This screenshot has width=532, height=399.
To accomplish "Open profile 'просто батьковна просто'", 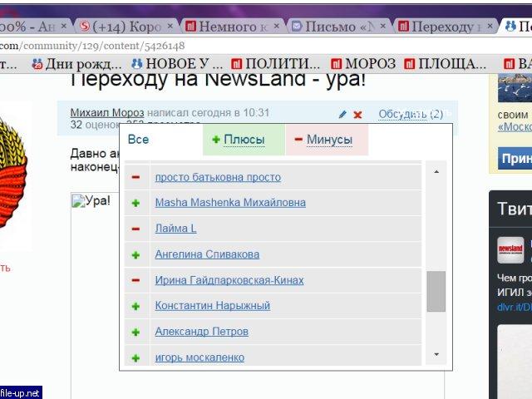I will [x=218, y=177].
